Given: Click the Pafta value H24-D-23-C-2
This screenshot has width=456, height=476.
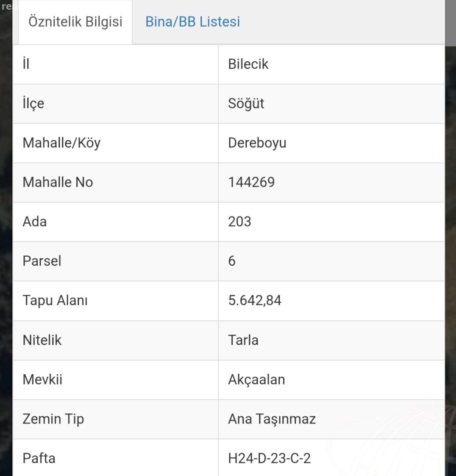Looking at the screenshot, I should pos(269,458).
